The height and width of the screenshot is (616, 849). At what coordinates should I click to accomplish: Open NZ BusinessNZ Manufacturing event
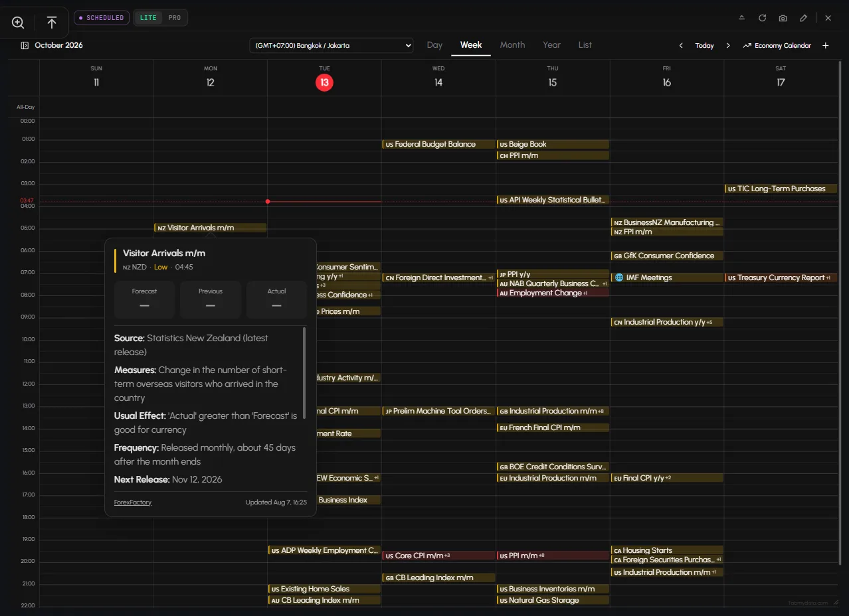667,222
